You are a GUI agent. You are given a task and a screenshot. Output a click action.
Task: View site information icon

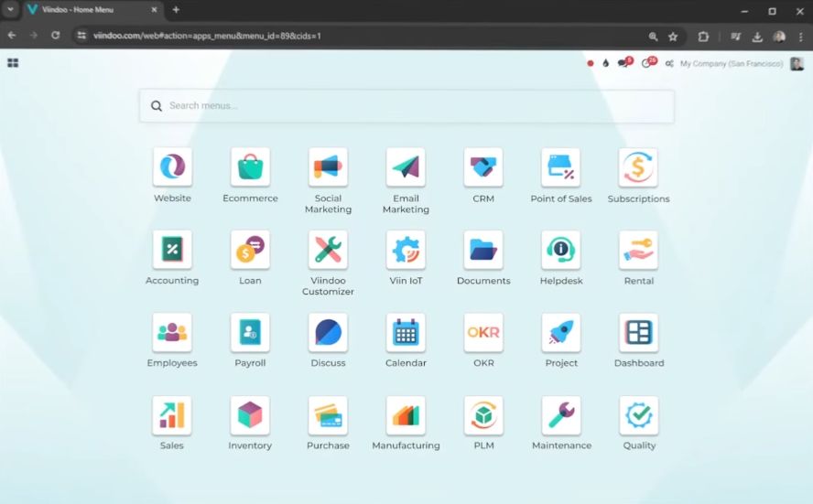tap(81, 36)
